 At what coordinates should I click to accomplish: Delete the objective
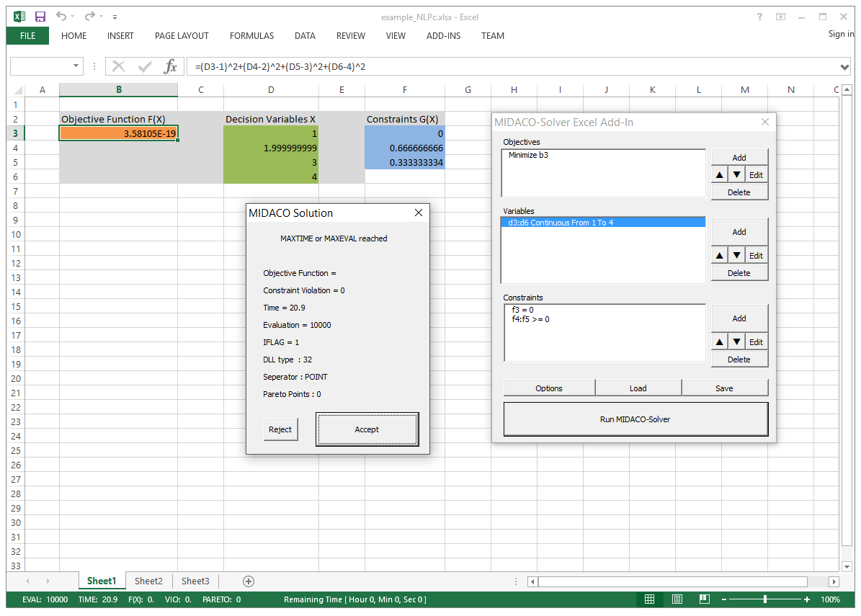(x=739, y=192)
